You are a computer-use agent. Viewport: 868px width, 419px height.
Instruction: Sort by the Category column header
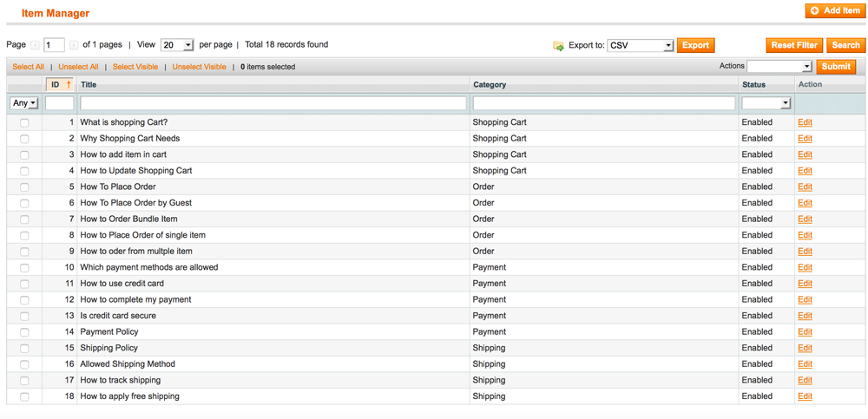490,85
